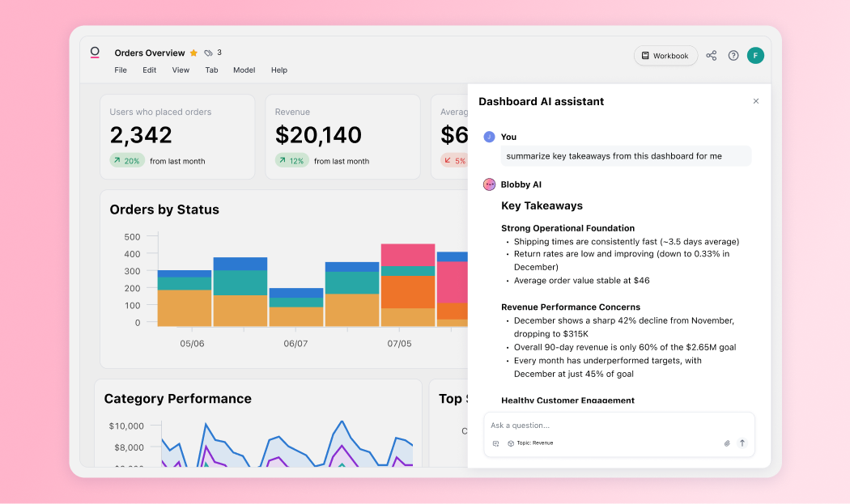This screenshot has height=504, width=850.
Task: Close the Dashboard AI assistant panel
Action: (756, 101)
